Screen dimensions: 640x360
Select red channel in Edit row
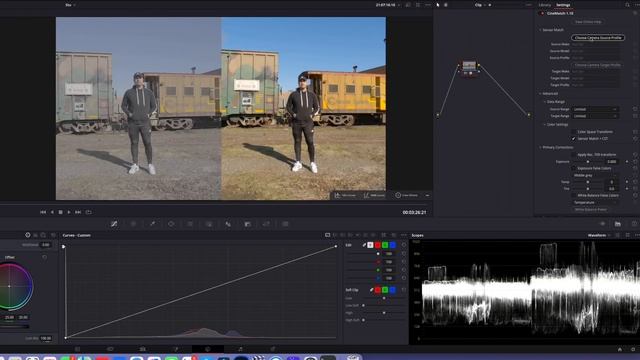[x=378, y=245]
